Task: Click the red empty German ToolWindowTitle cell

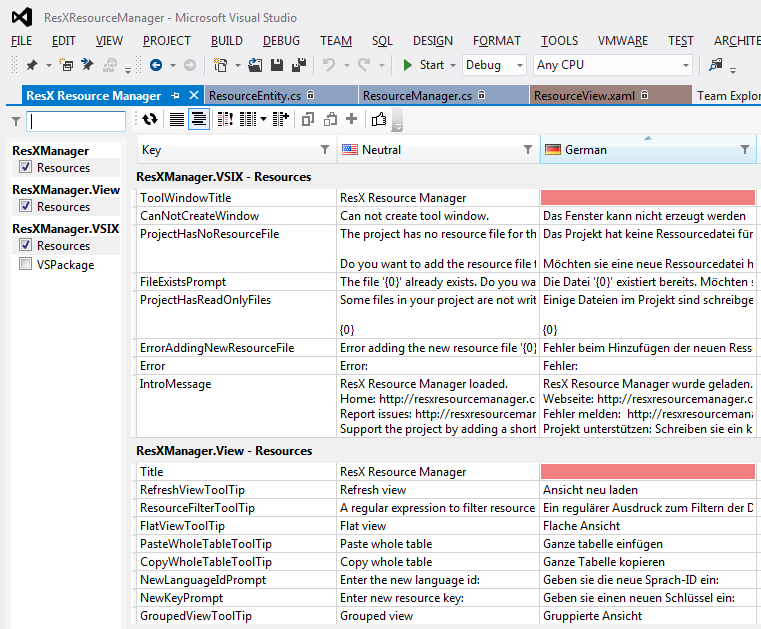Action: coord(647,198)
